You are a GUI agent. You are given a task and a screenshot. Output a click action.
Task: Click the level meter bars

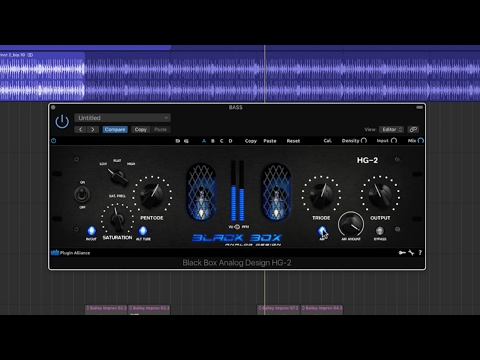pos(237,191)
